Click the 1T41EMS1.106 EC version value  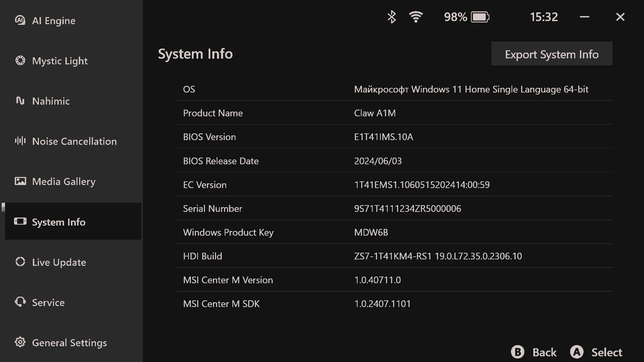point(422,185)
